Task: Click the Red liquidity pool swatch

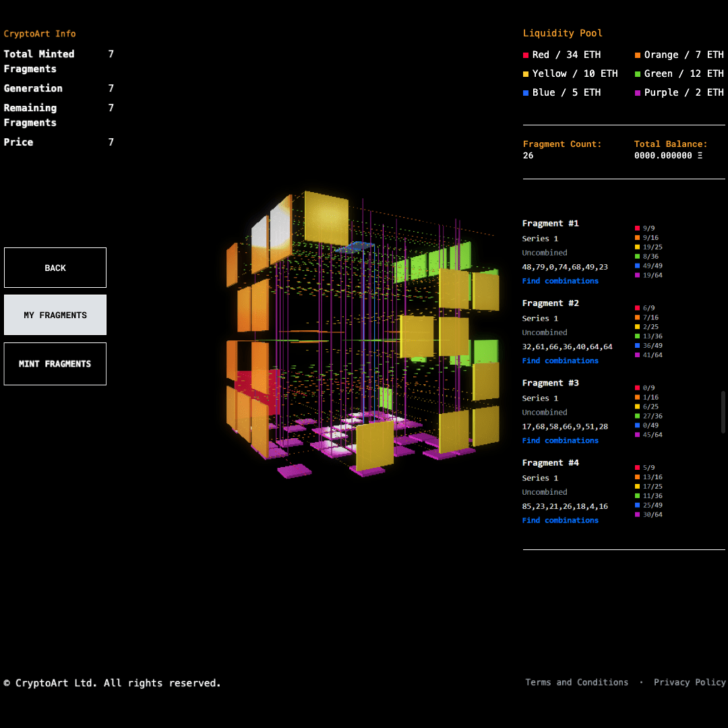Action: pyautogui.click(x=526, y=55)
